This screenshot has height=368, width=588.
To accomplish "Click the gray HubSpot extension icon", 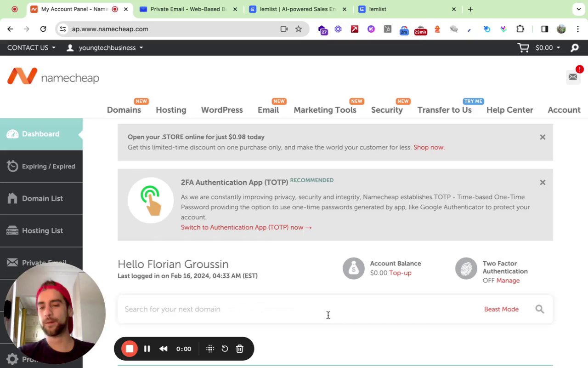I will (388, 29).
